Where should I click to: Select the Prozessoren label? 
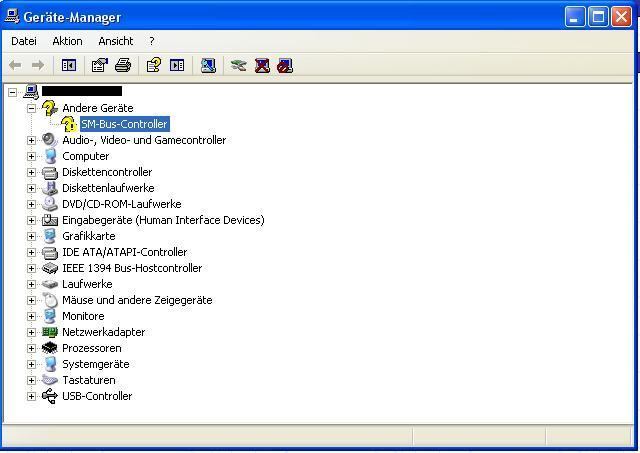click(92, 348)
